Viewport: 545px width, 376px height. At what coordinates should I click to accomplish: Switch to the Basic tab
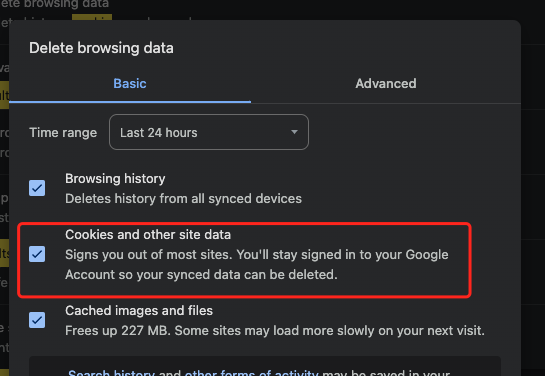130,84
